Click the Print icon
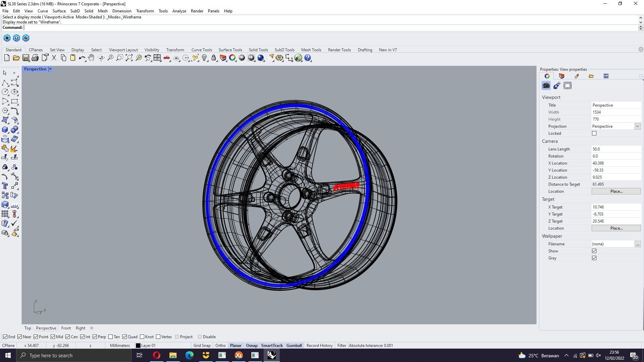 pos(35,58)
